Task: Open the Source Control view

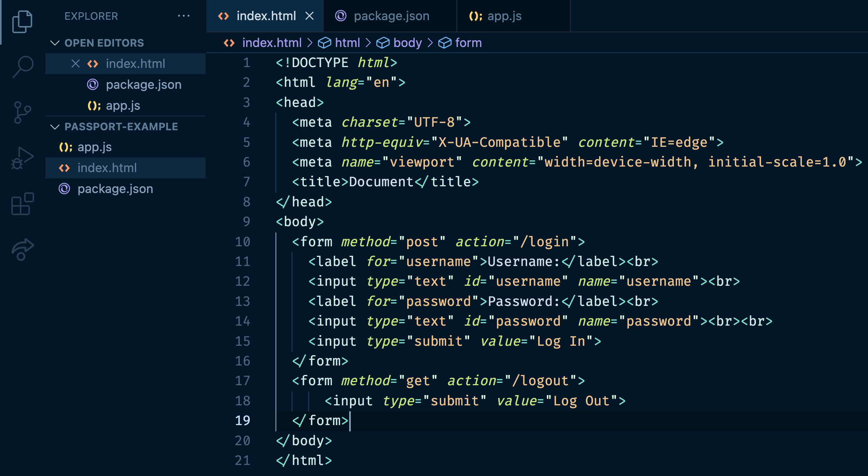Action: tap(22, 112)
